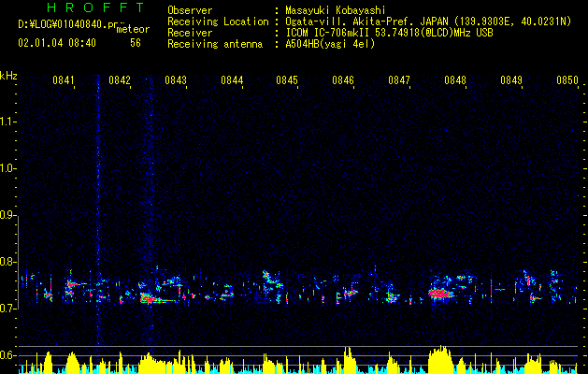Viewport: 588px width, 374px height.
Task: Click the kHz axis unit label
Action: (8, 76)
